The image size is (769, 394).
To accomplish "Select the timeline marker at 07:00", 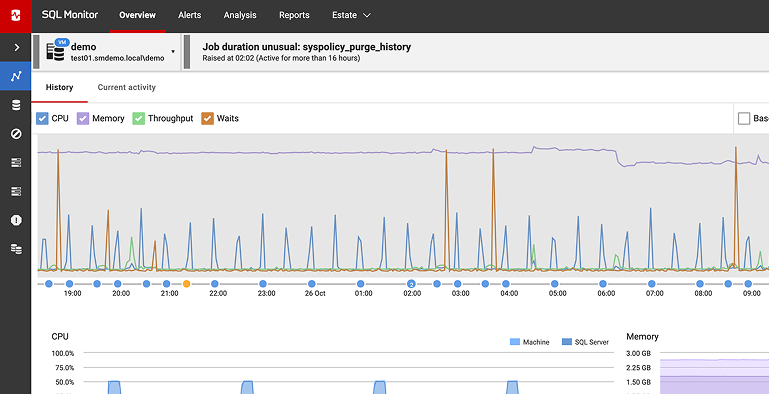I will (x=652, y=284).
